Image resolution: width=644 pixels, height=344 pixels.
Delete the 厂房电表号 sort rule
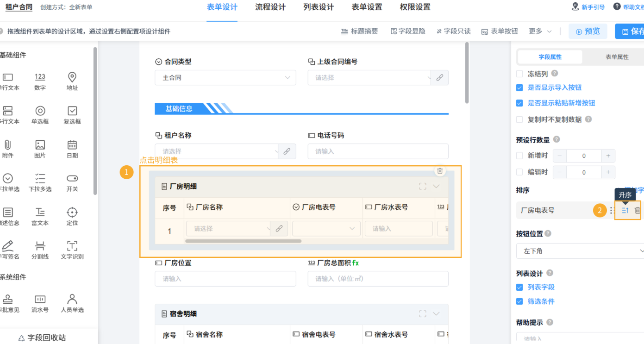[637, 210]
